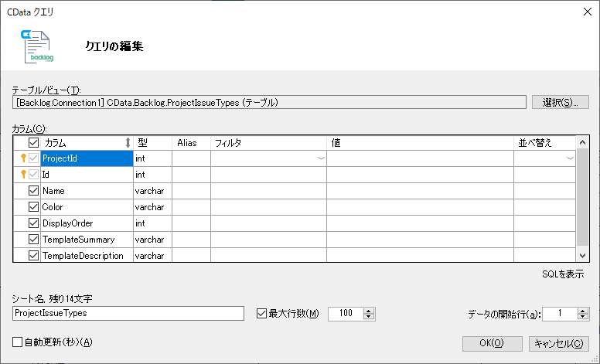Open the 並べ替え dropdown for ProjectId
The image size is (600, 364).
(x=570, y=158)
